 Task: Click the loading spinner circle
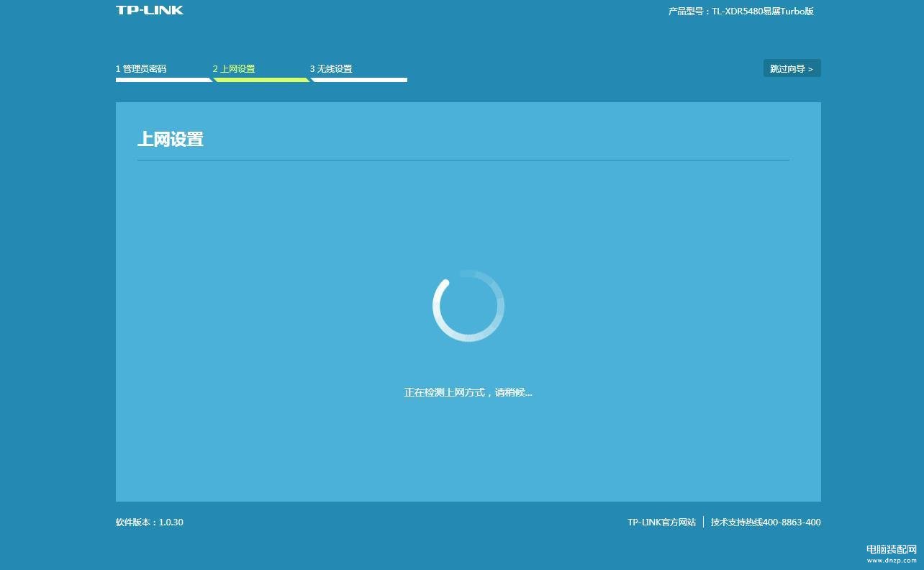[x=468, y=306]
